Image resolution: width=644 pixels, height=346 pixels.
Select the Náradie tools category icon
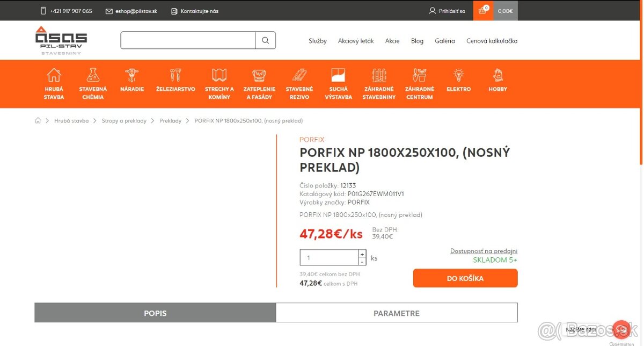click(x=131, y=75)
